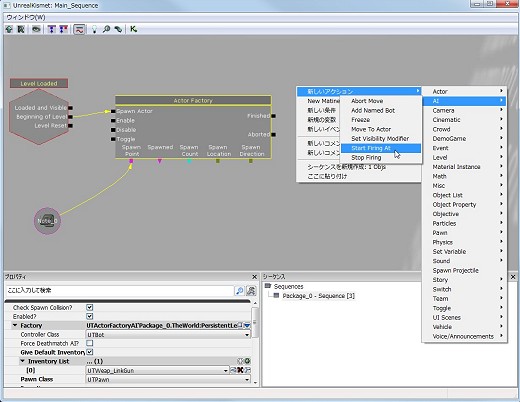Click the figure icon right of properties search

coord(251,291)
